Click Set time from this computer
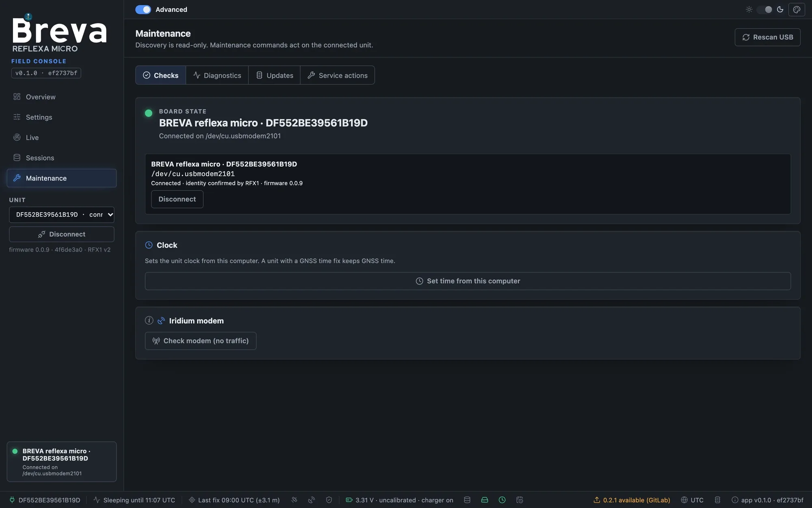The height and width of the screenshot is (508, 812). 468,281
